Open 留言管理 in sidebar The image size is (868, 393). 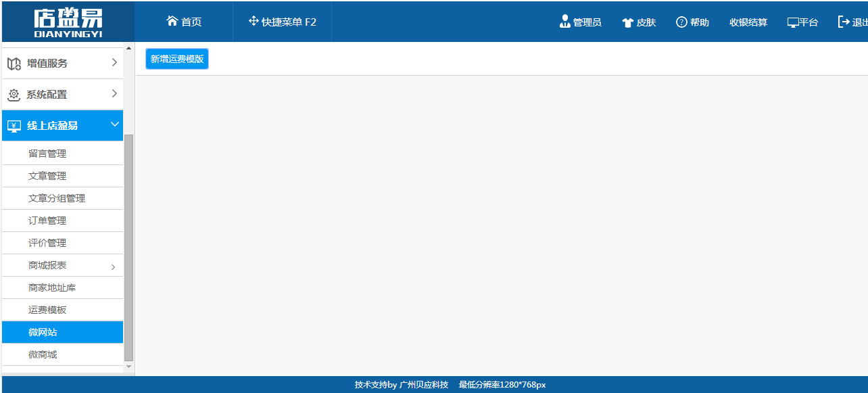click(x=63, y=154)
